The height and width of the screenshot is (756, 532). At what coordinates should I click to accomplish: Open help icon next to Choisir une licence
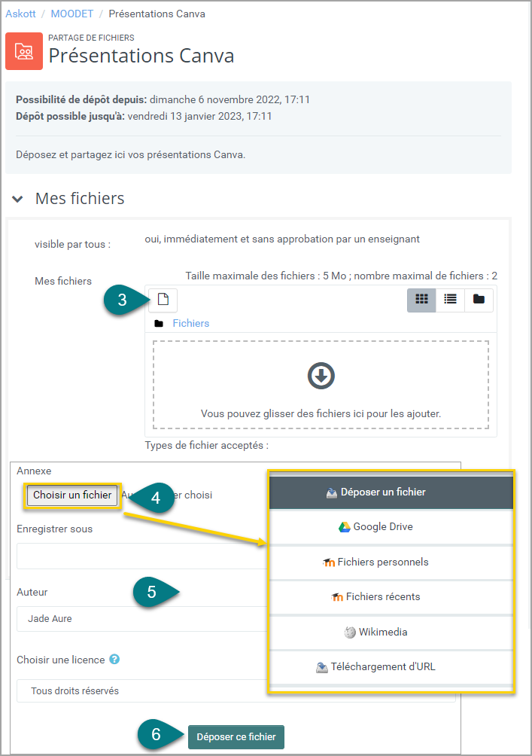point(114,659)
